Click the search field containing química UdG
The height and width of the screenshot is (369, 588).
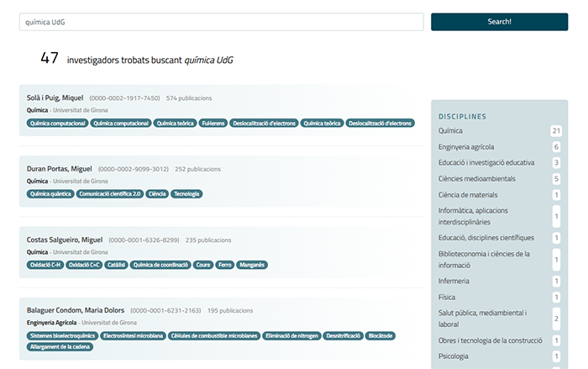[221, 22]
